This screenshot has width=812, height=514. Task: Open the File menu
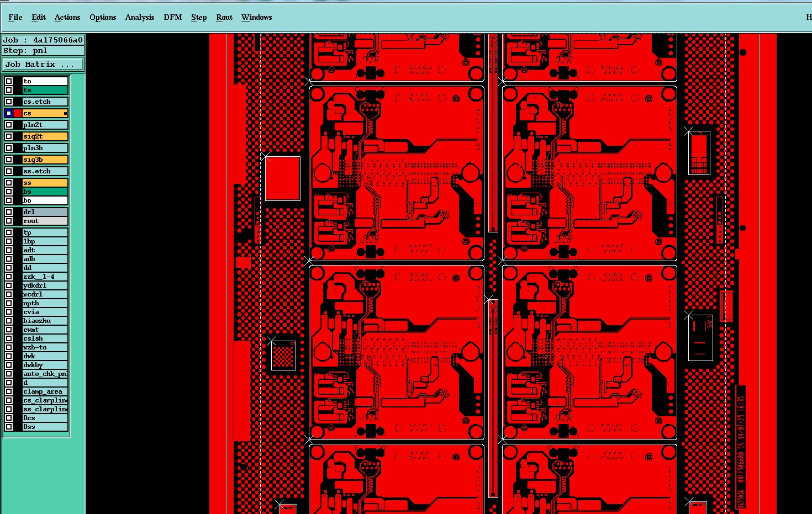tap(15, 17)
